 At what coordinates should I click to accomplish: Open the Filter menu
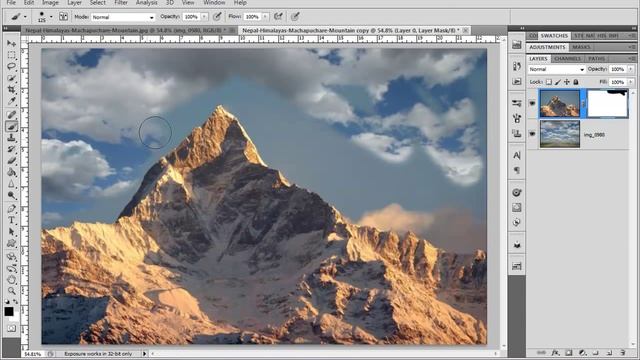(121, 3)
